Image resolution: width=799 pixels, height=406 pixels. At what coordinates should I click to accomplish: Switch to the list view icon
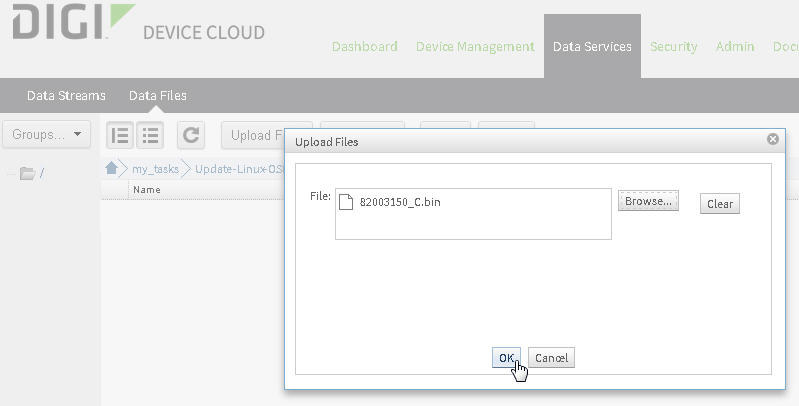150,135
